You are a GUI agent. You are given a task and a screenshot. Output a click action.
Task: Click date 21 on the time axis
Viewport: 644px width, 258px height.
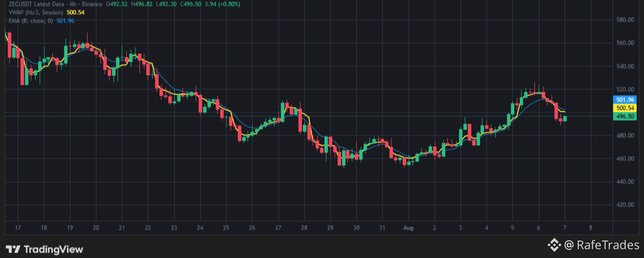(122, 227)
